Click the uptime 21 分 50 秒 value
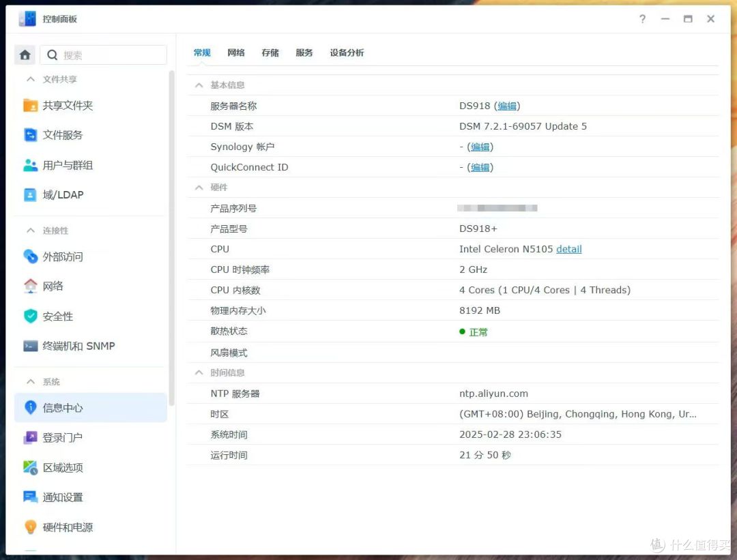The height and width of the screenshot is (560, 737). tap(485, 455)
